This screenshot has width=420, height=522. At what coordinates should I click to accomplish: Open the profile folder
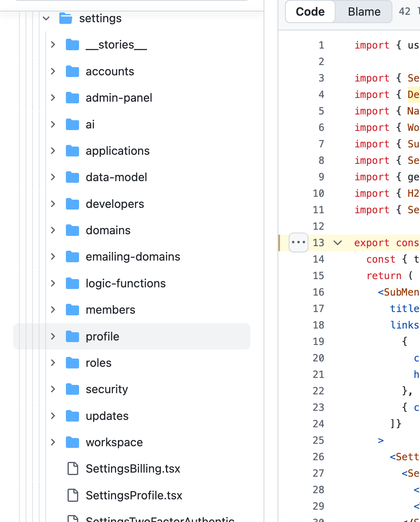[x=103, y=336]
